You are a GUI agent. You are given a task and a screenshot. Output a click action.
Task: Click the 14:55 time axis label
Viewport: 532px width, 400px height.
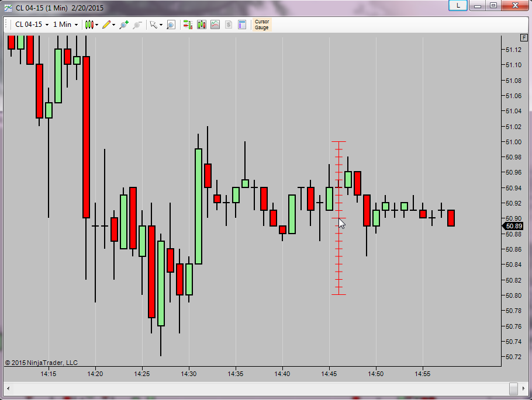coord(423,374)
